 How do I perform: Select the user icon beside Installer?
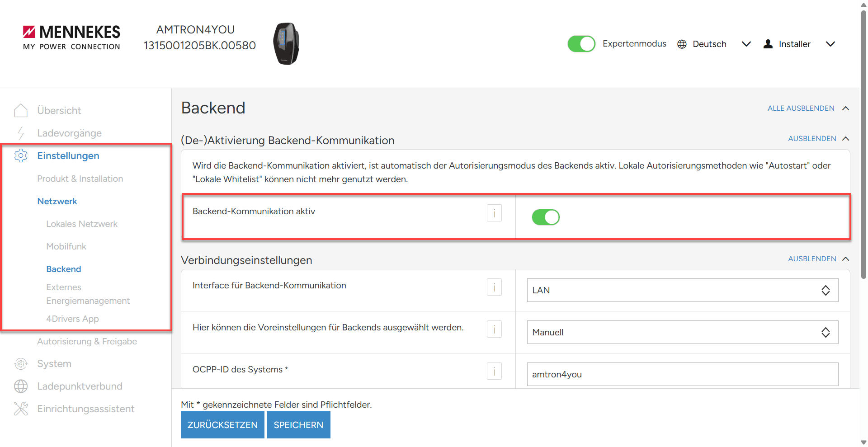768,44
